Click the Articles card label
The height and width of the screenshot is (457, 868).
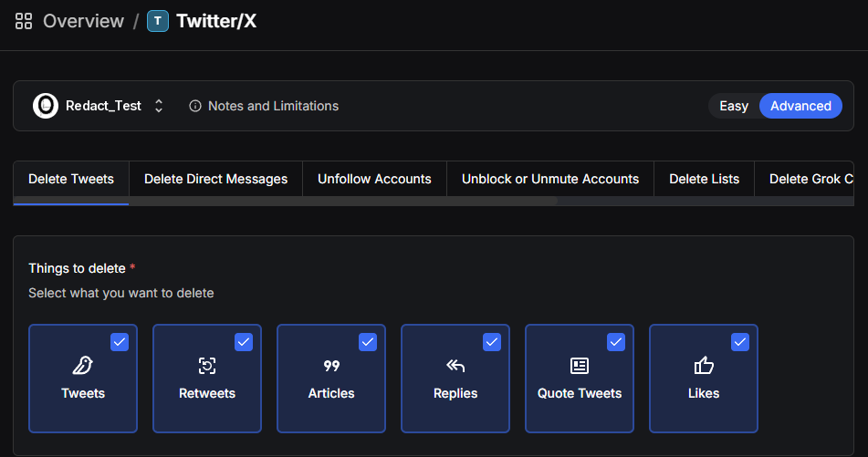click(x=331, y=393)
